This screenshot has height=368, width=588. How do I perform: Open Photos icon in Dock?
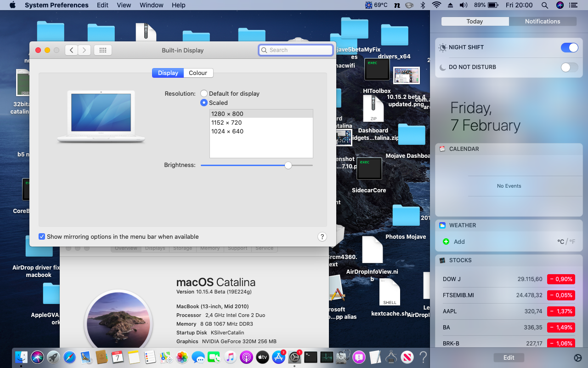coord(182,356)
